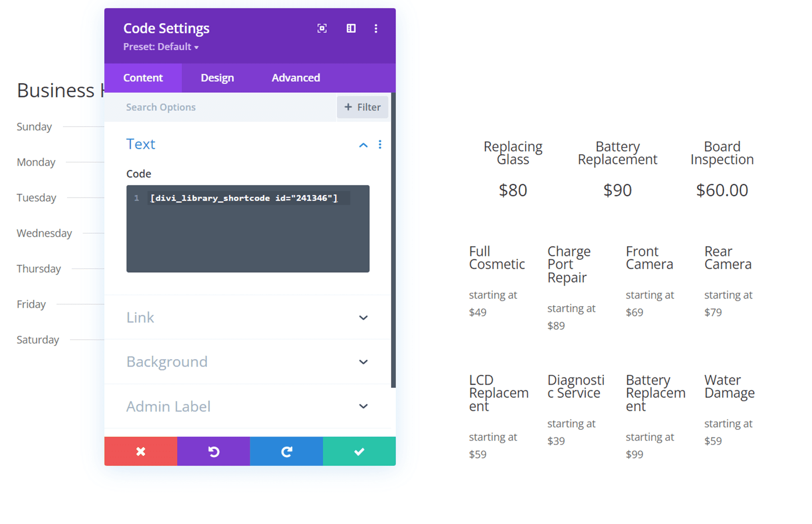
Task: Discard changes with the red X button
Action: coord(140,451)
